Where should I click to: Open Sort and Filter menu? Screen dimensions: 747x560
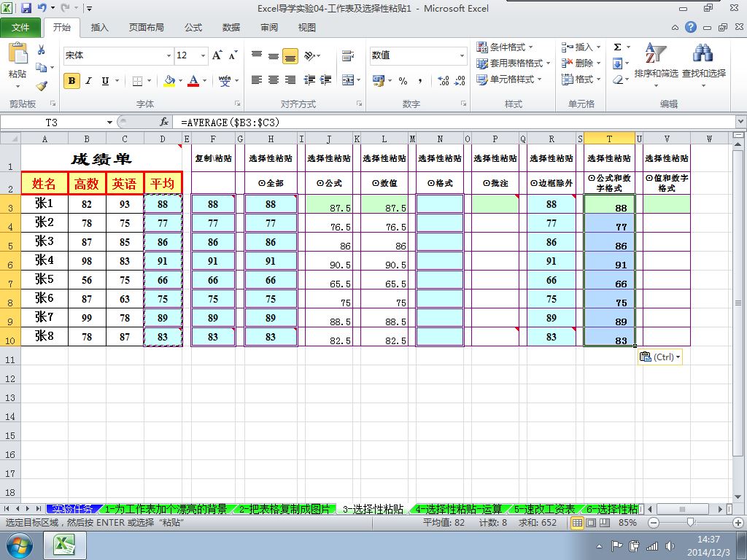[x=656, y=64]
